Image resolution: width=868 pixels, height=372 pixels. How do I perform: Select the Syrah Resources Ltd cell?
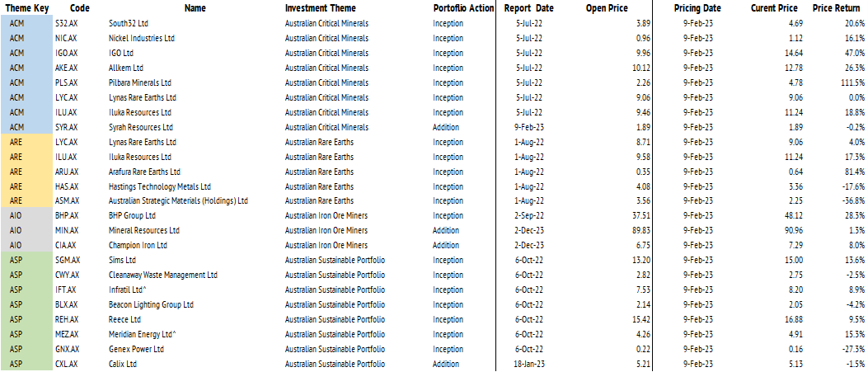141,127
